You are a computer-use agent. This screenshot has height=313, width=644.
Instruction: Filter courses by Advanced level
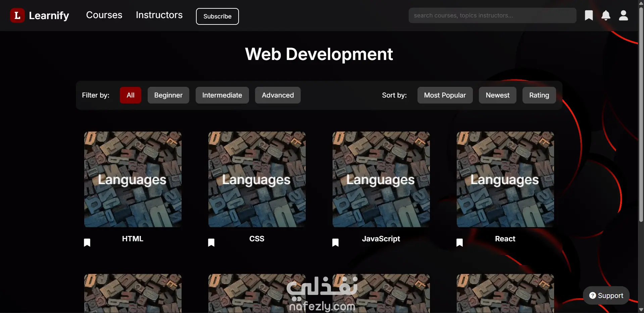278,95
